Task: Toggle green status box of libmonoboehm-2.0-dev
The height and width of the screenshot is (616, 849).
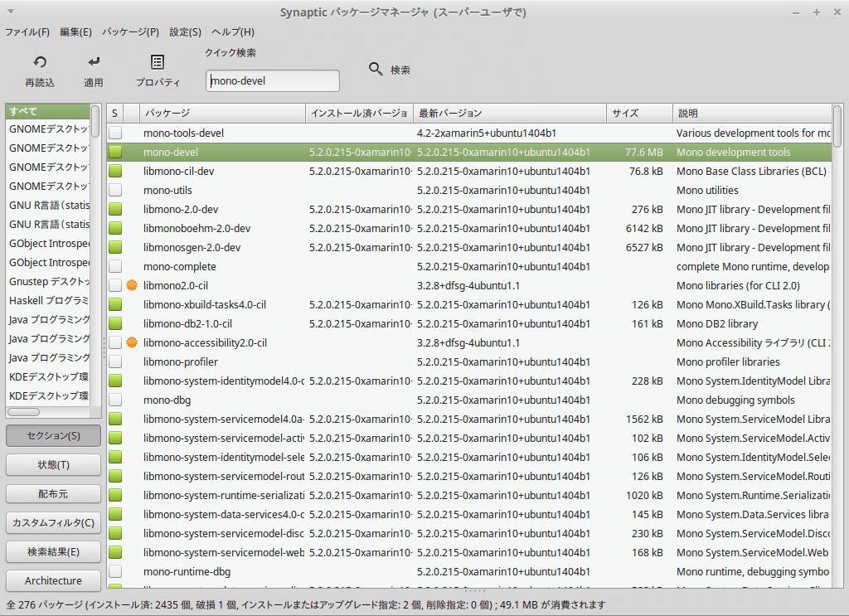Action: (114, 229)
